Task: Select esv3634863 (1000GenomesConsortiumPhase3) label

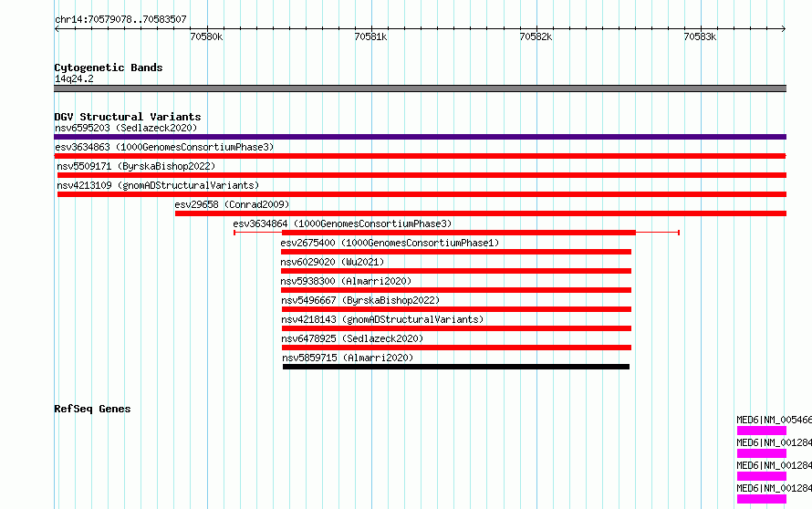Action: tap(164, 147)
